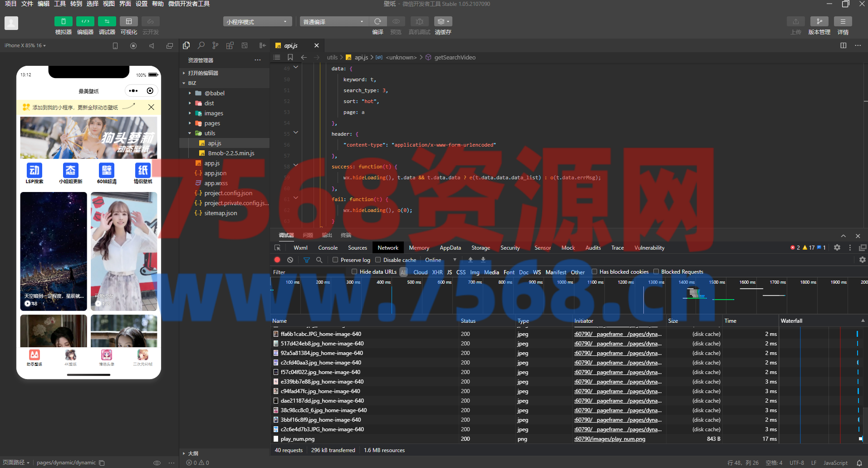Click the element inspector picker icon
The width and height of the screenshot is (868, 468).
(278, 248)
